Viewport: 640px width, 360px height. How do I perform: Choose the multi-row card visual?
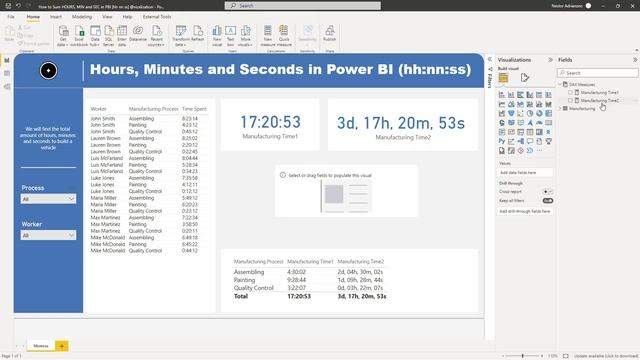[502, 132]
